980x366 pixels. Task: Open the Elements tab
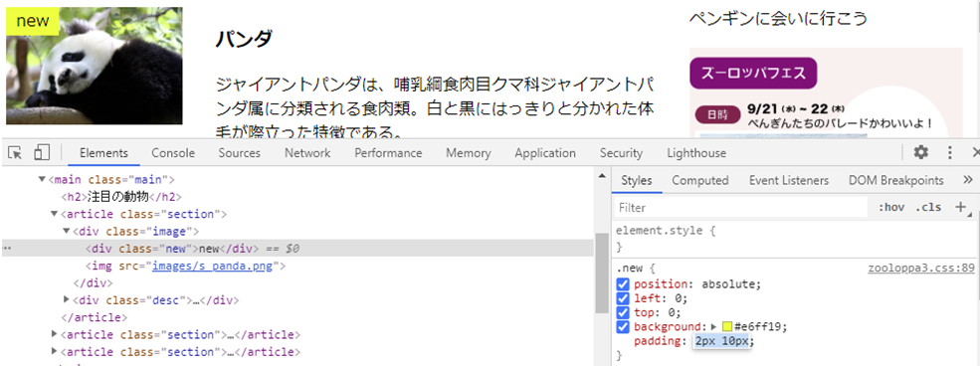(x=103, y=153)
